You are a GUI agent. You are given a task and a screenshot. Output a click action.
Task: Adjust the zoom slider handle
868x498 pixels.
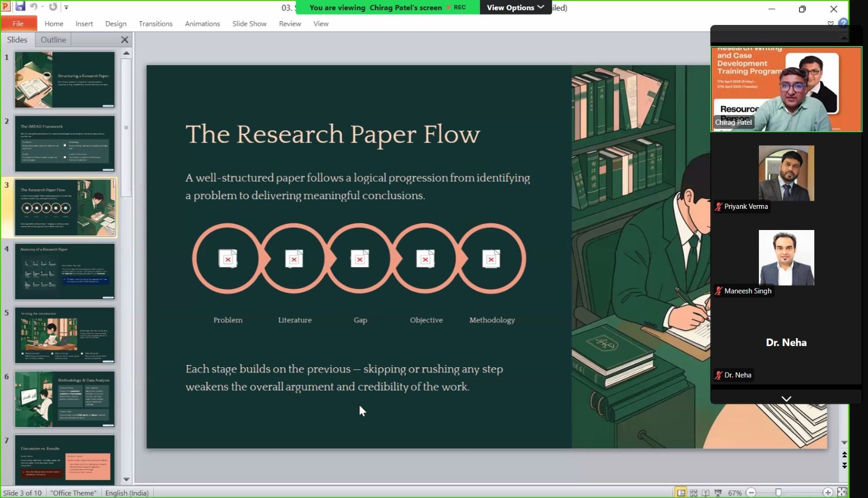pyautogui.click(x=778, y=493)
